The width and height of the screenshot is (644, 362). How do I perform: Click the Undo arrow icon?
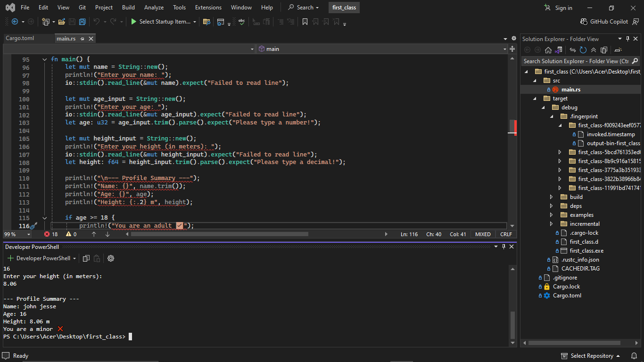97,22
